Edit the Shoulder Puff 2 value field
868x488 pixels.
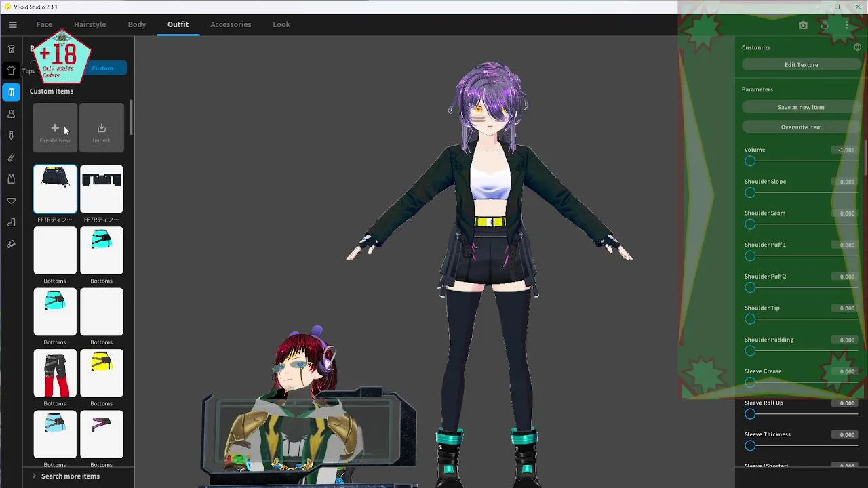(x=844, y=277)
